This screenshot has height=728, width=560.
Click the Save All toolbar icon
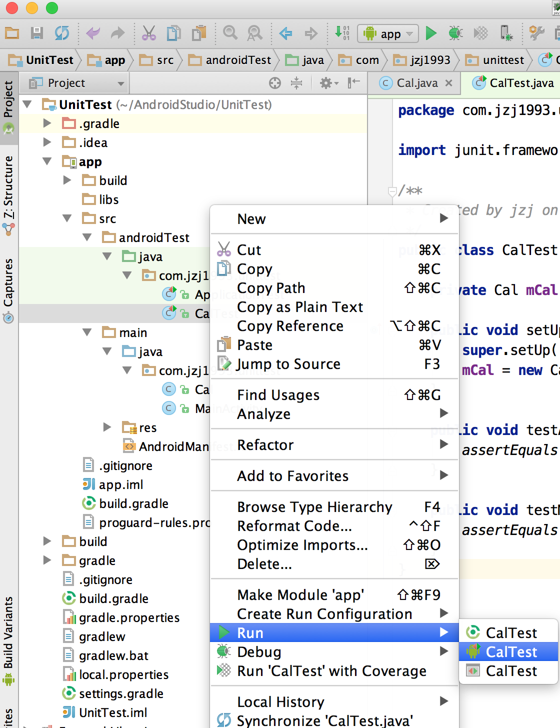click(x=36, y=33)
